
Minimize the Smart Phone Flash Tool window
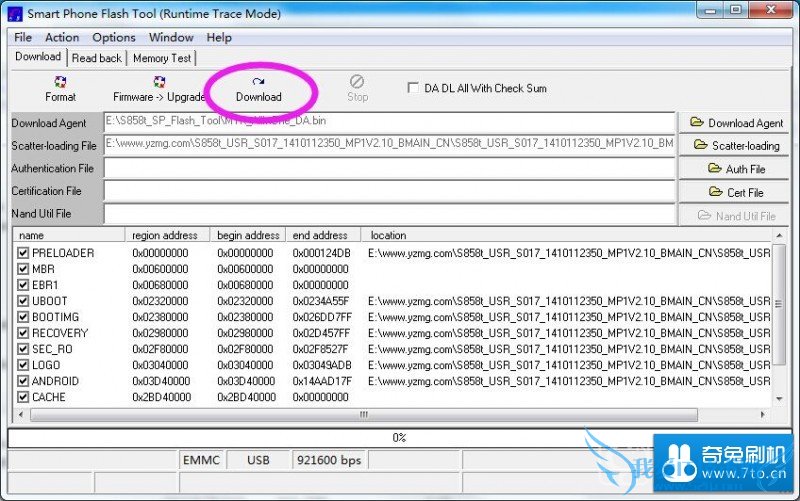[710, 10]
